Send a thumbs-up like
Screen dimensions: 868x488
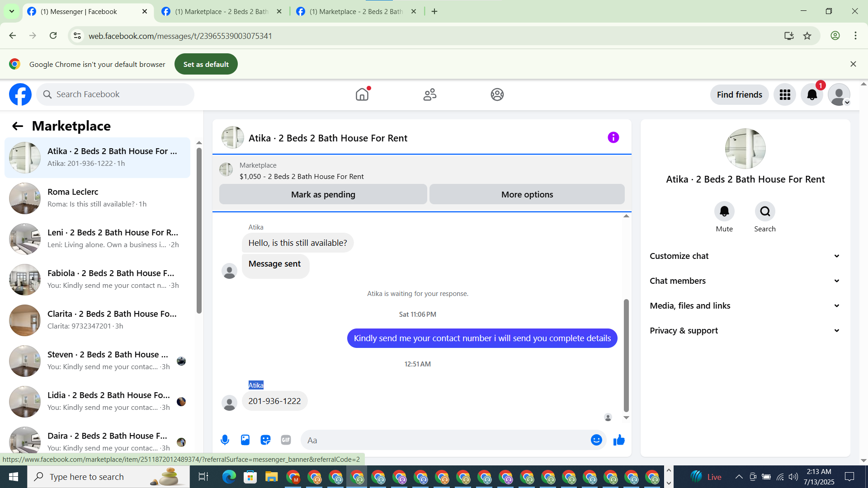(x=619, y=440)
